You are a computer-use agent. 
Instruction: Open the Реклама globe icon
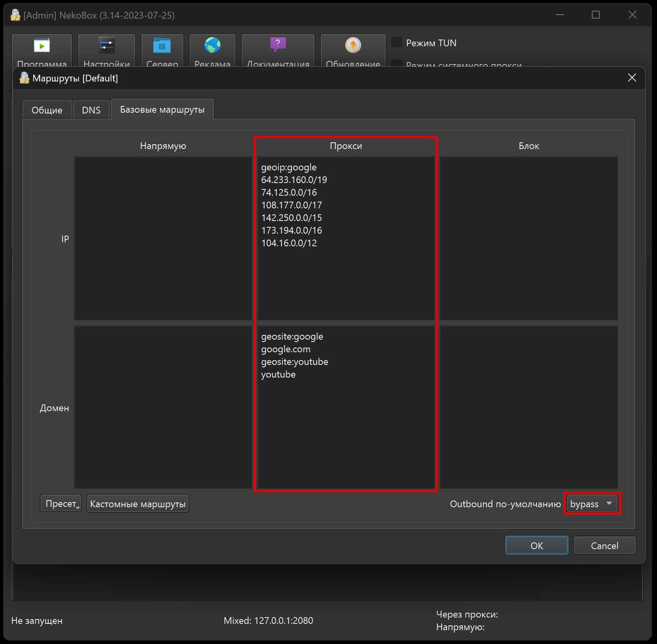pyautogui.click(x=213, y=46)
